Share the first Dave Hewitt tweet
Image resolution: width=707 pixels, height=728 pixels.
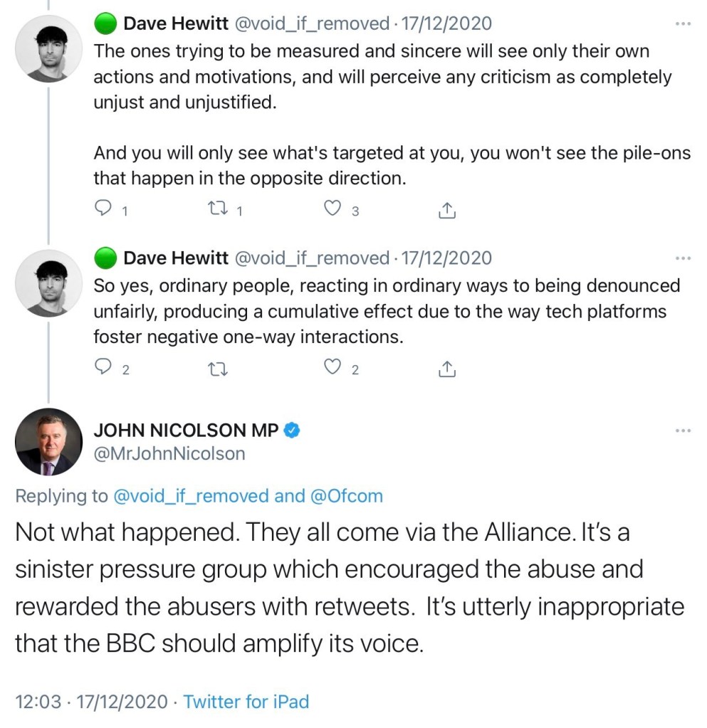click(446, 210)
